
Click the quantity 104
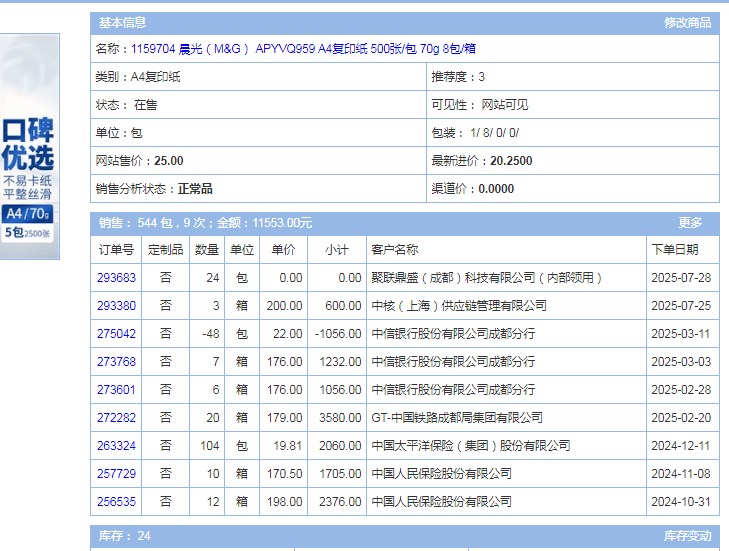210,446
